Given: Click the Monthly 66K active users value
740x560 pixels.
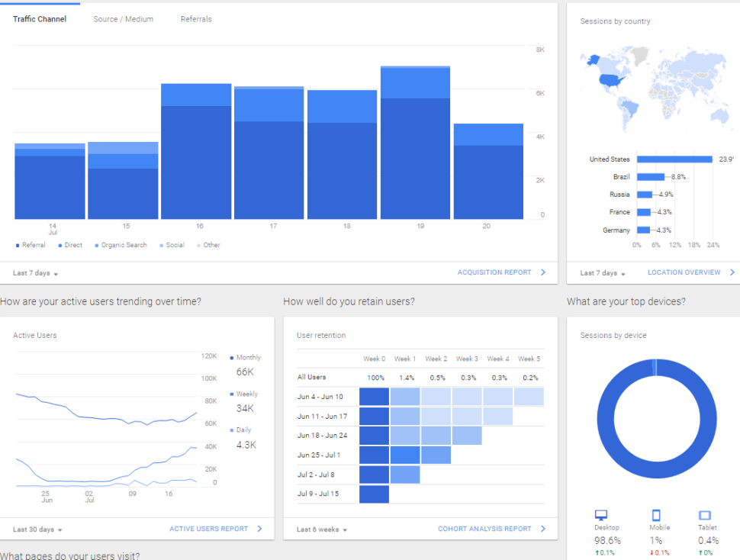Looking at the screenshot, I should click(245, 372).
